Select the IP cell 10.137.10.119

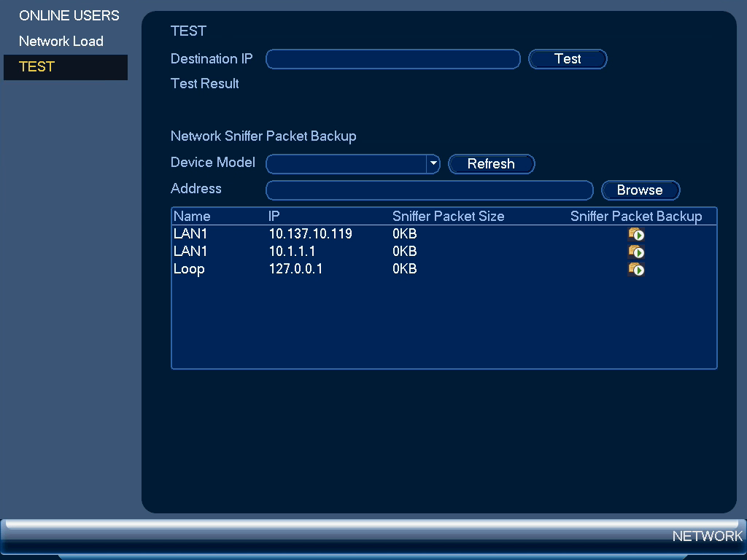(x=311, y=234)
